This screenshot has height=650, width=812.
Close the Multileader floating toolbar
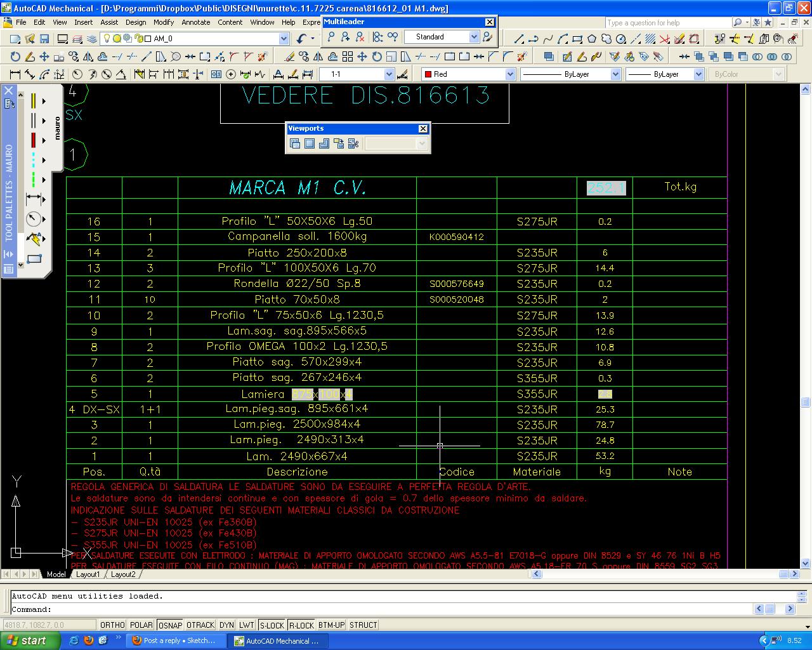[490, 22]
